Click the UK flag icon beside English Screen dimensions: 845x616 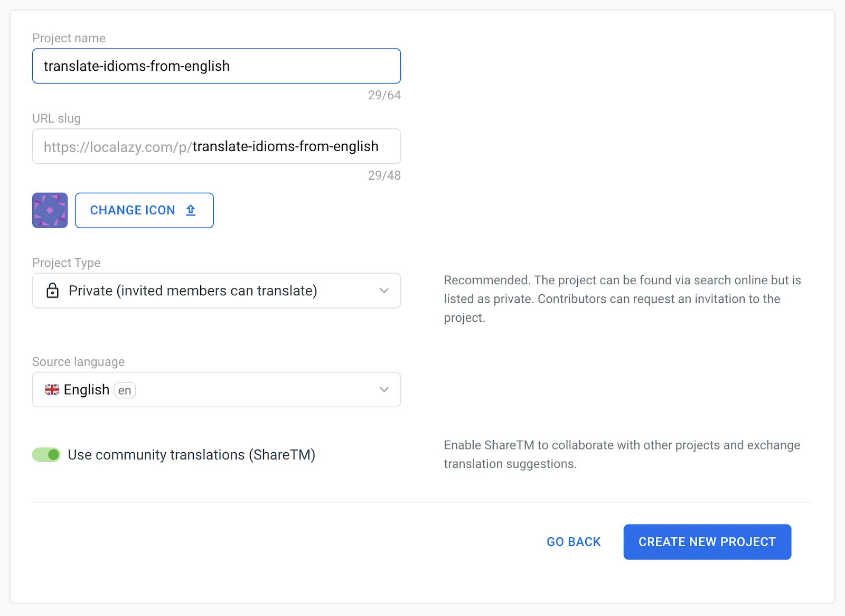pos(52,390)
